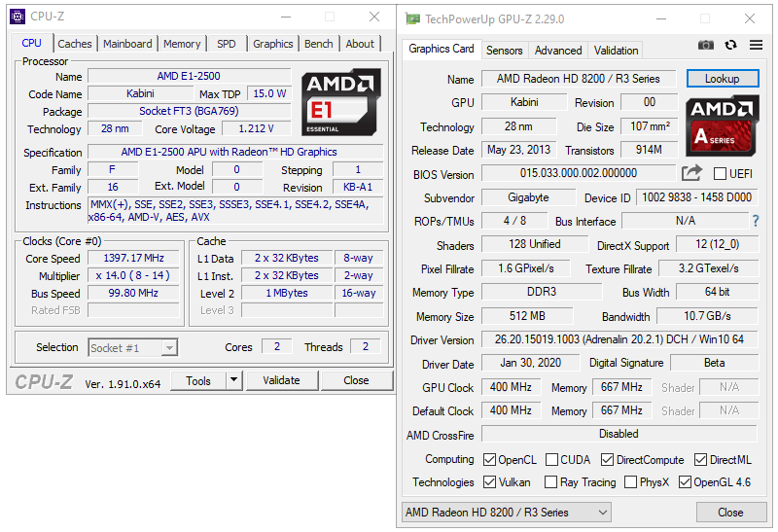Switch to the Caches tab in CPU-Z
778x532 pixels.
click(x=75, y=44)
